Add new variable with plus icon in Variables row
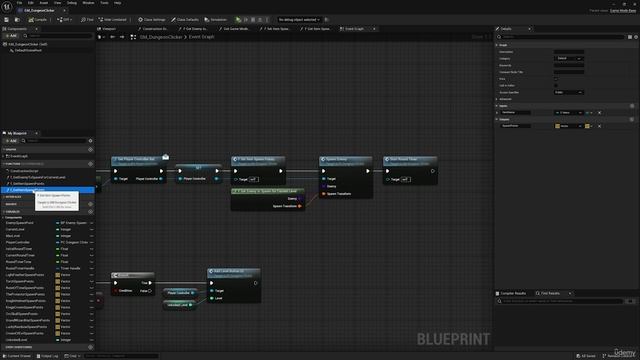Screen dimensions: 640x360 91,212
